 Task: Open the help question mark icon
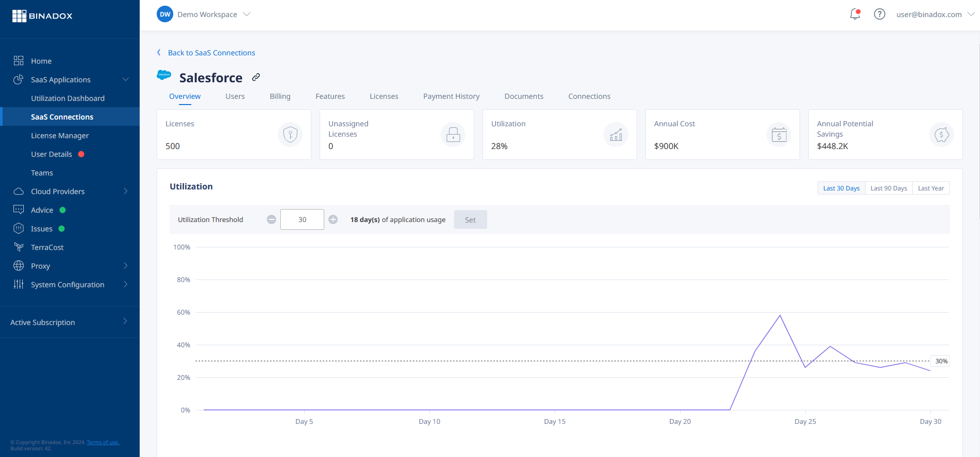pyautogui.click(x=879, y=14)
